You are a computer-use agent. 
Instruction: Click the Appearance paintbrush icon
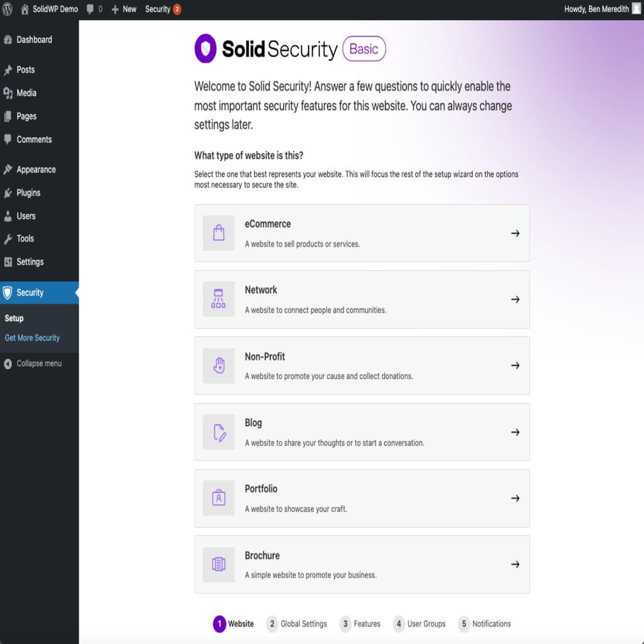(8, 170)
